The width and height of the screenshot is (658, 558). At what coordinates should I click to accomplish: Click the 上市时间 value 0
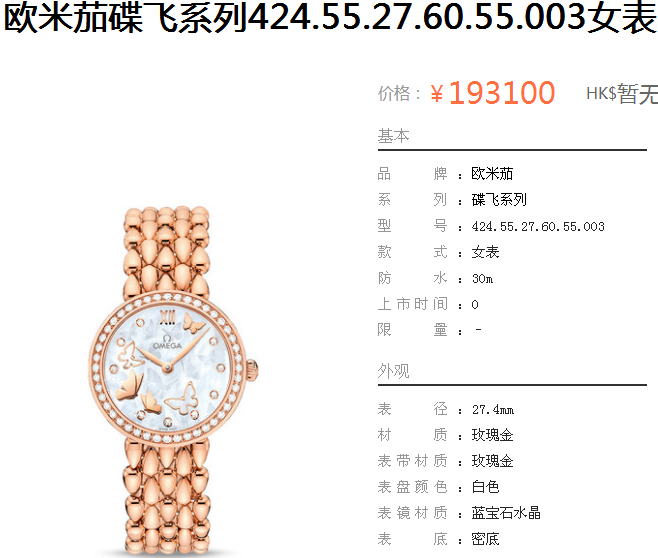(x=475, y=305)
